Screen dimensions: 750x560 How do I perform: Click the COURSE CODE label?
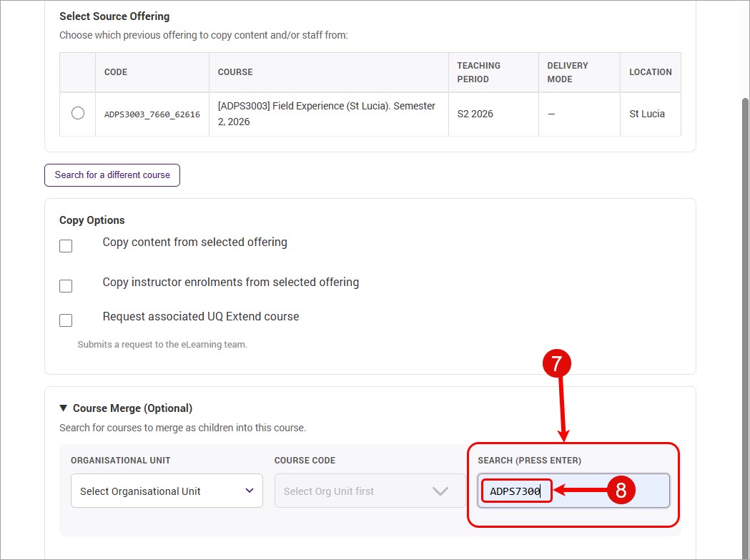click(x=305, y=461)
